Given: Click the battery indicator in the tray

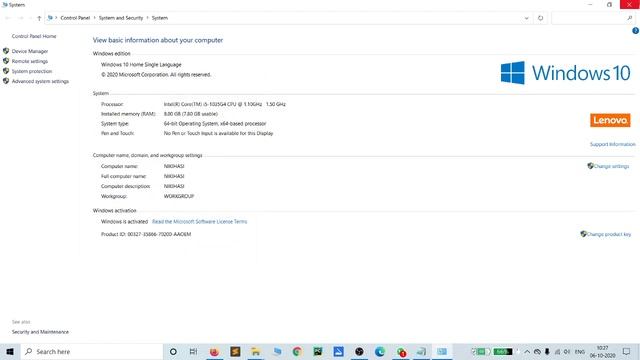Looking at the screenshot, I should [502, 351].
